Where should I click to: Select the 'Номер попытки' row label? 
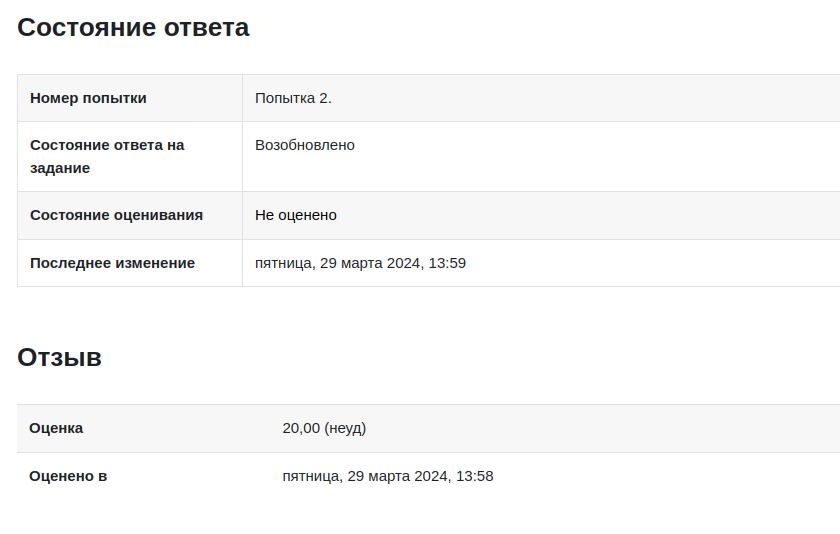88,98
